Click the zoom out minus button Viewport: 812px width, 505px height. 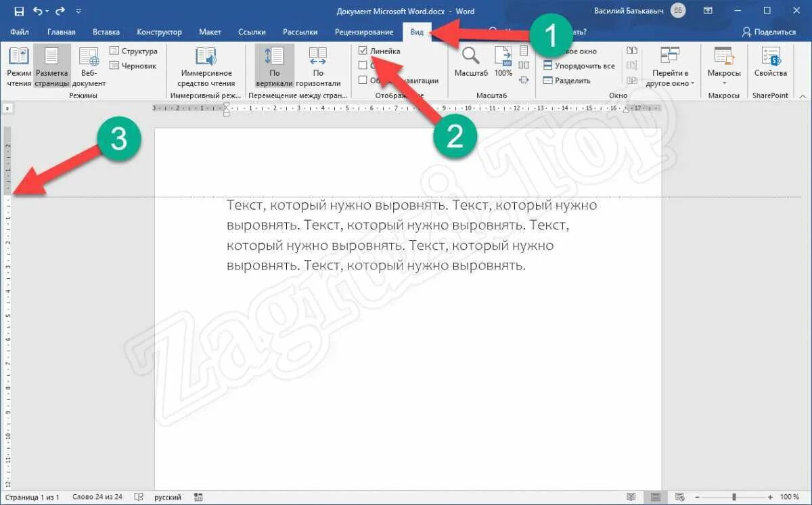pos(698,497)
